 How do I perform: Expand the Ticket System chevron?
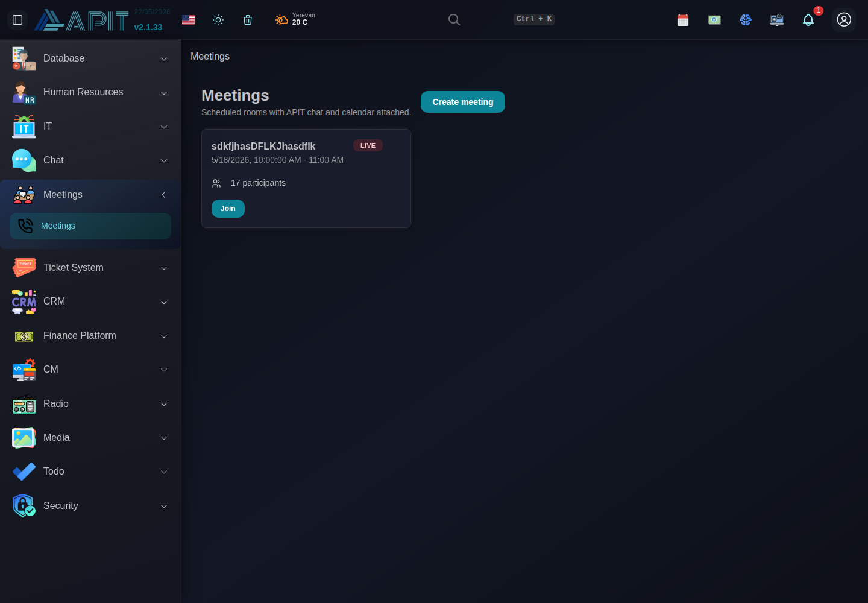(x=164, y=268)
